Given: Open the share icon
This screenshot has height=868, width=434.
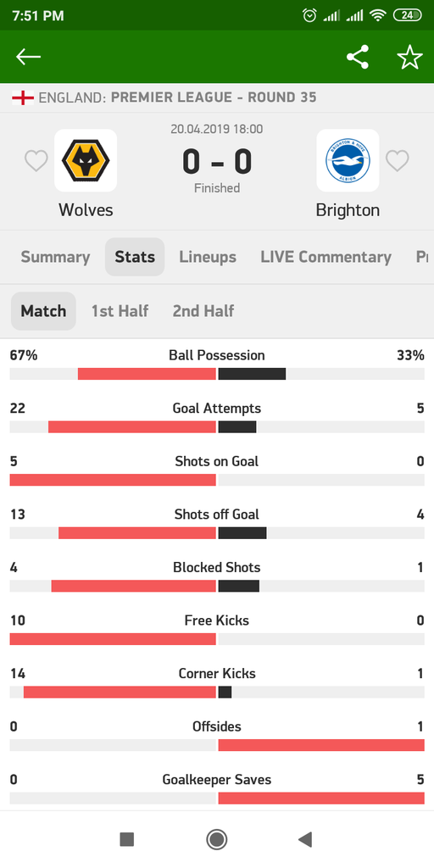Looking at the screenshot, I should pos(358,57).
